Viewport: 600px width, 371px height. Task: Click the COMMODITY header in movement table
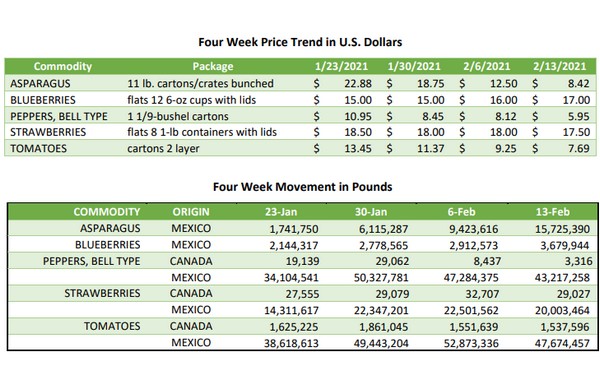(107, 212)
